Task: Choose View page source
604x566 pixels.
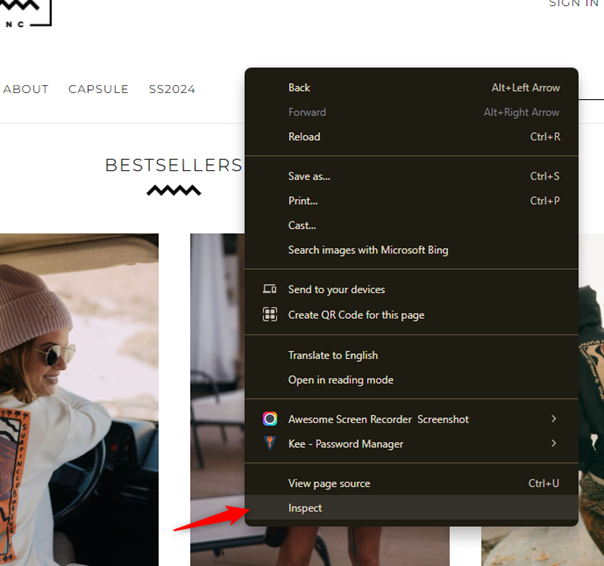Action: (x=329, y=484)
